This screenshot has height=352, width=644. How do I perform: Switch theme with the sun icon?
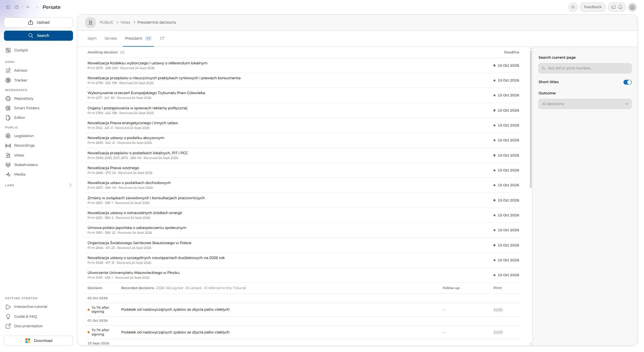[x=573, y=7]
